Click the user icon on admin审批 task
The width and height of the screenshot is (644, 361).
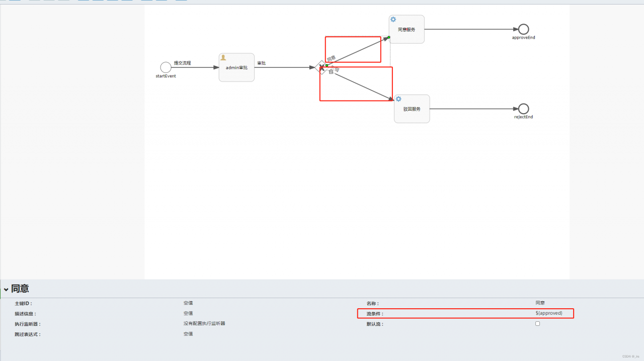(223, 58)
